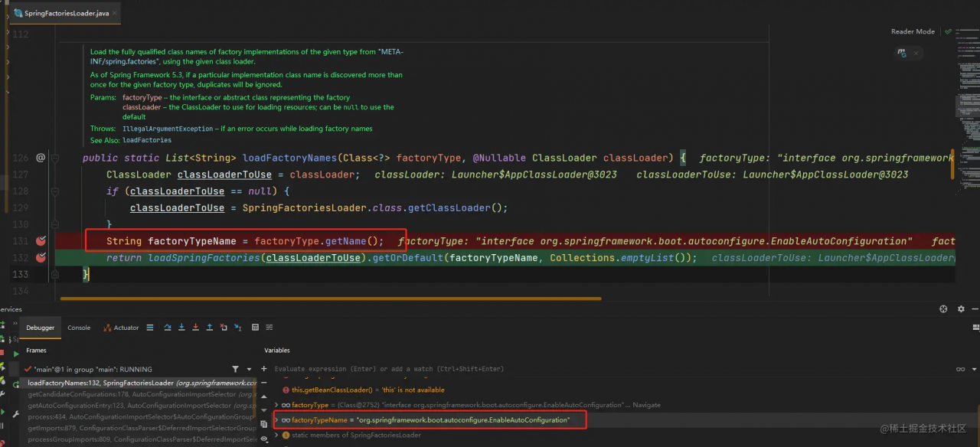Screen dimensions: 980x447
Task: Click the @ gutter annotation on line 126
Action: (x=41, y=158)
